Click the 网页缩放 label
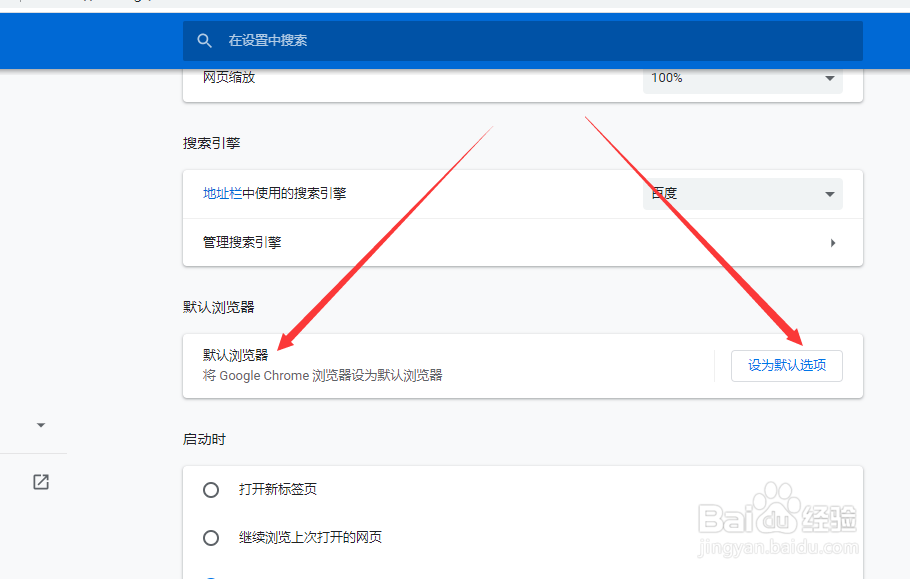The height and width of the screenshot is (579, 910). 229,77
